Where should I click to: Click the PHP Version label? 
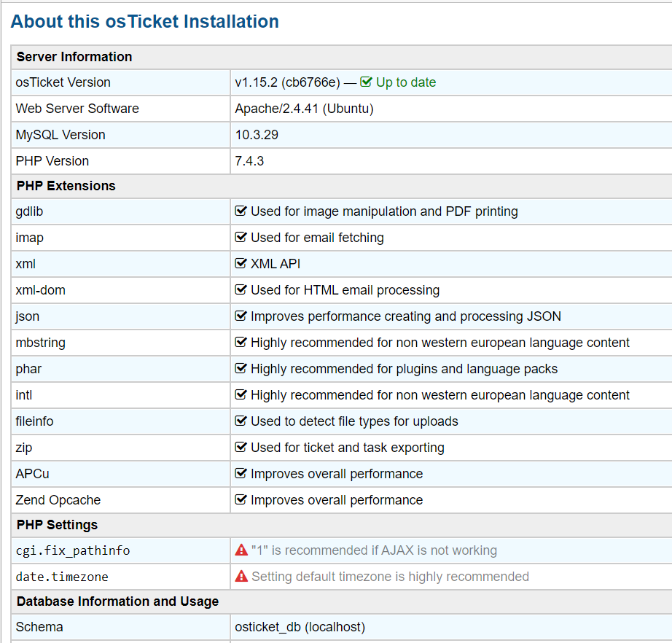(x=52, y=160)
